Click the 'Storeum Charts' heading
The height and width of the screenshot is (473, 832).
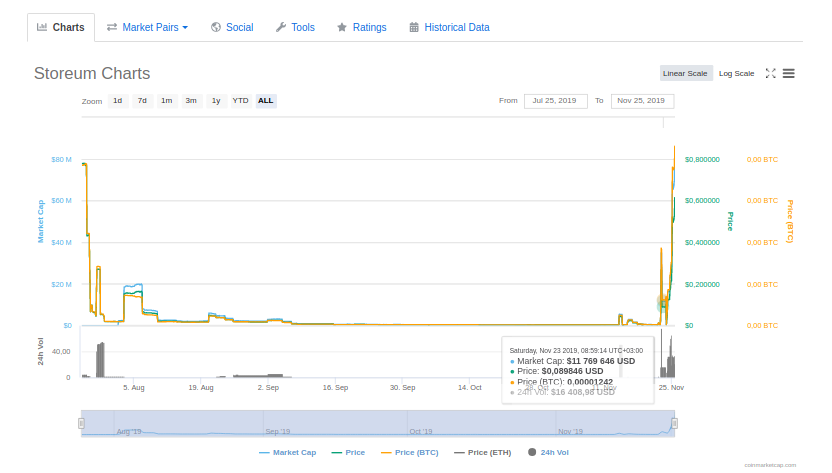(x=92, y=73)
